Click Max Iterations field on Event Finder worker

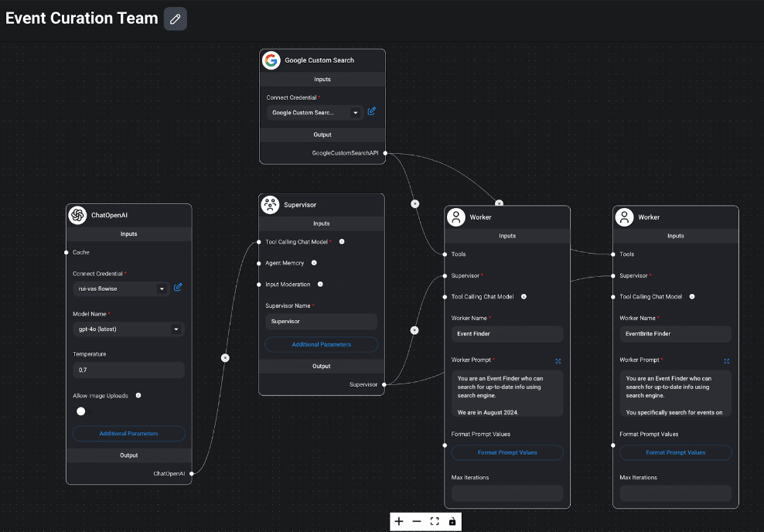click(x=507, y=493)
